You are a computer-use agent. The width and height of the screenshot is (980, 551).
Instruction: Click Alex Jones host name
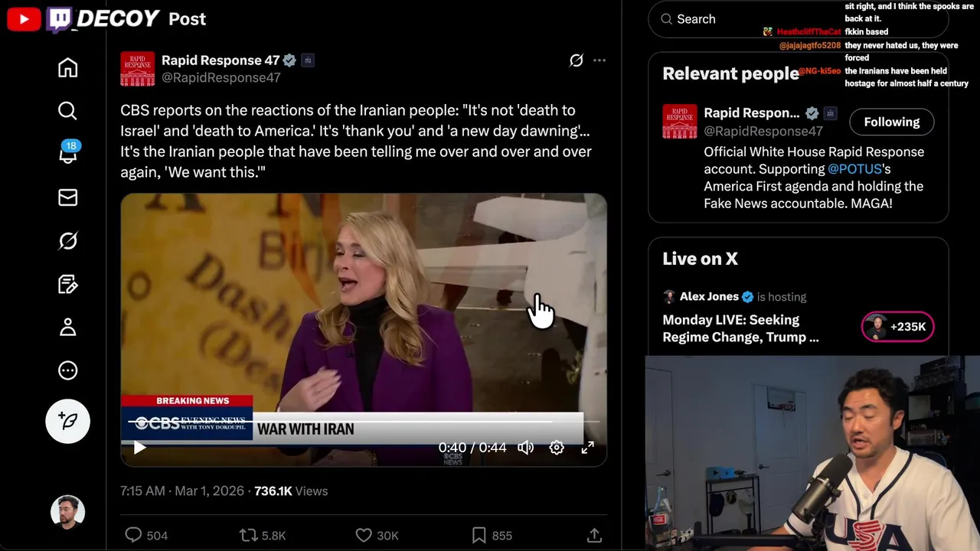pos(709,297)
